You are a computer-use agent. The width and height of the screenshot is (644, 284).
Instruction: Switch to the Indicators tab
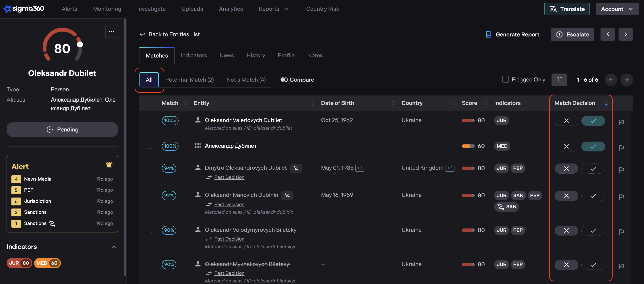(x=194, y=55)
